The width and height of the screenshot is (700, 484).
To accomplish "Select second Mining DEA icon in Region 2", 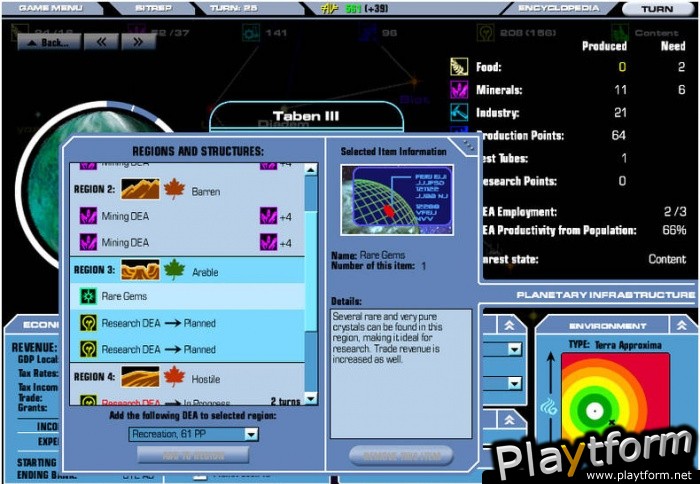I will [88, 242].
